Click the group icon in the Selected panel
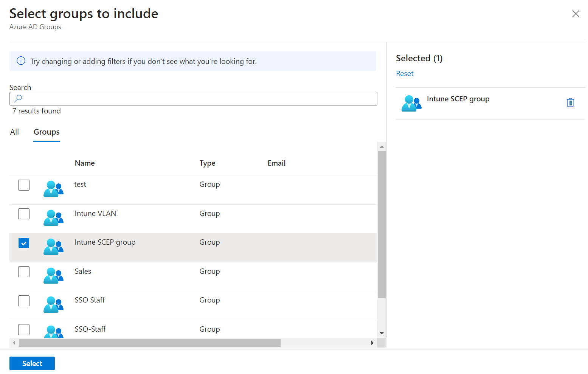The image size is (588, 374). click(411, 103)
